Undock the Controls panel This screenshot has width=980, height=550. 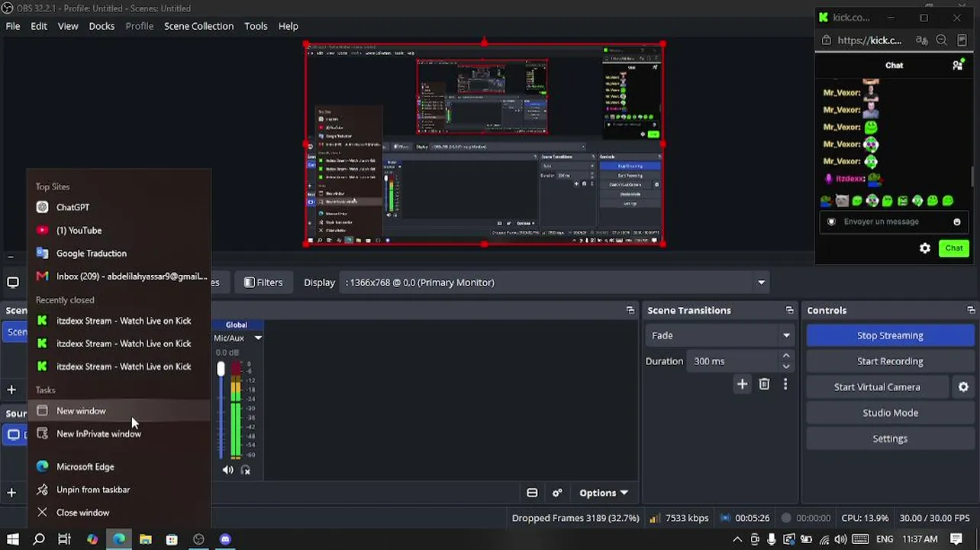(971, 310)
